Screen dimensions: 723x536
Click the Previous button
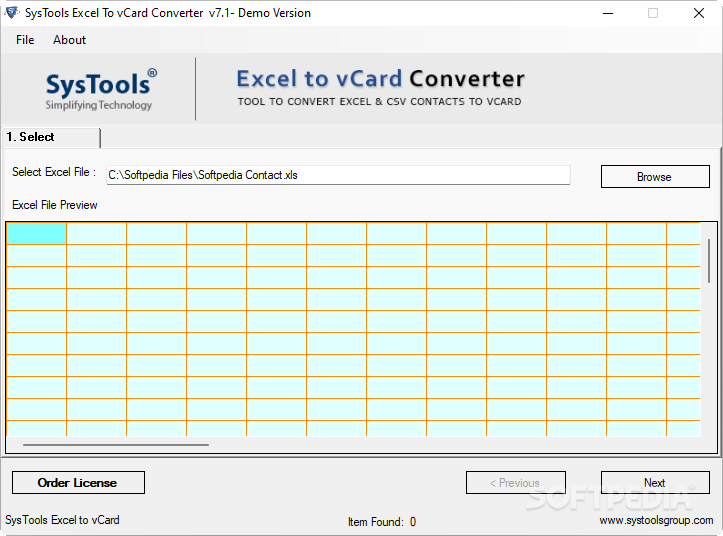point(516,482)
